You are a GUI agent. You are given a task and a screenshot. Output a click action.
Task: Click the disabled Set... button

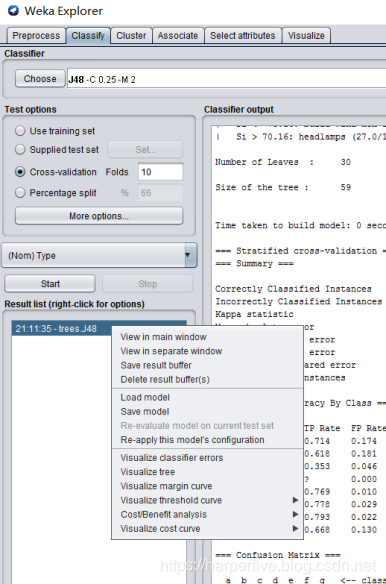(145, 150)
